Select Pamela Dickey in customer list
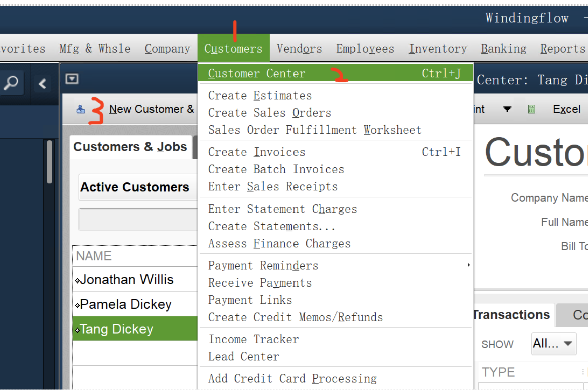 (135, 304)
